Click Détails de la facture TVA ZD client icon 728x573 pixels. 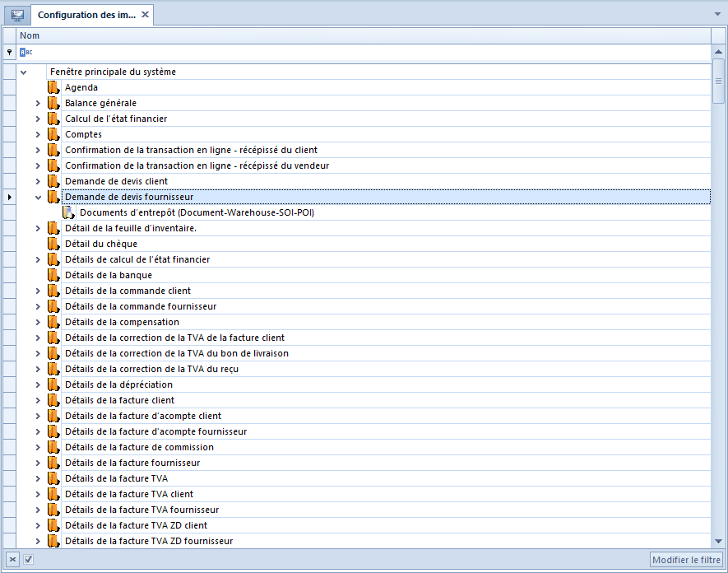[x=53, y=525]
